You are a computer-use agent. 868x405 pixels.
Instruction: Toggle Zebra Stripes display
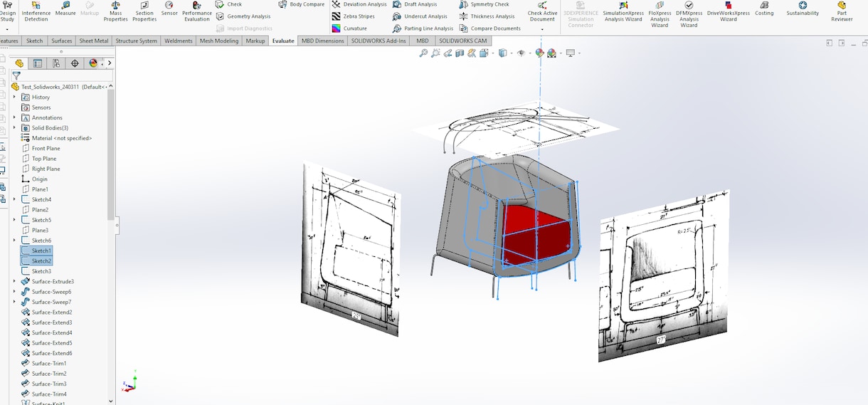coord(353,16)
